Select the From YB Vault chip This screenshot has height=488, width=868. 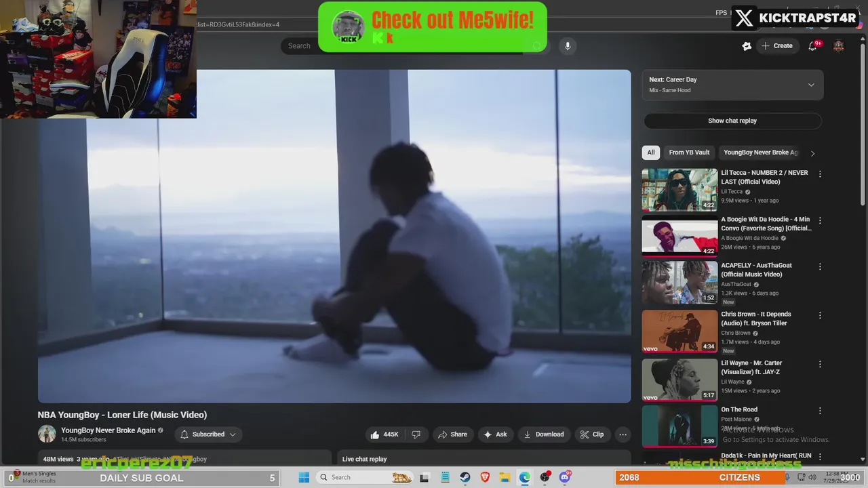click(x=689, y=152)
